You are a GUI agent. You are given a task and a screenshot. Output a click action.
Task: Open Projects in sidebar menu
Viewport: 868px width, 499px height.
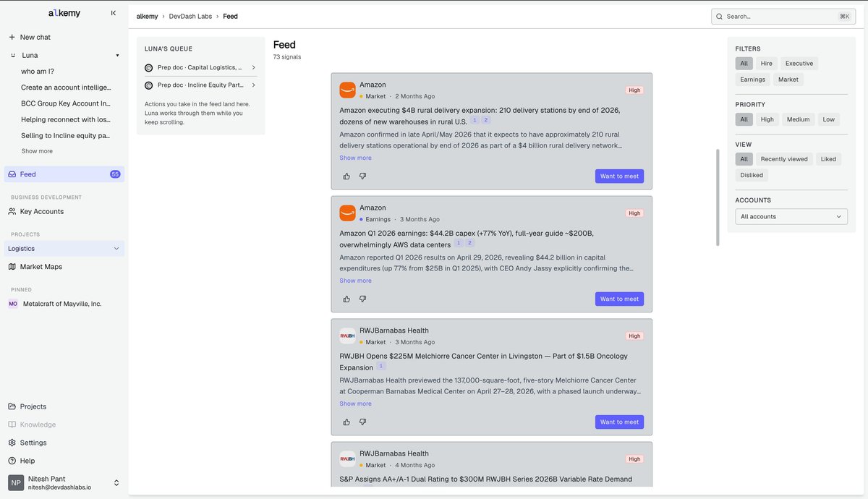point(33,406)
